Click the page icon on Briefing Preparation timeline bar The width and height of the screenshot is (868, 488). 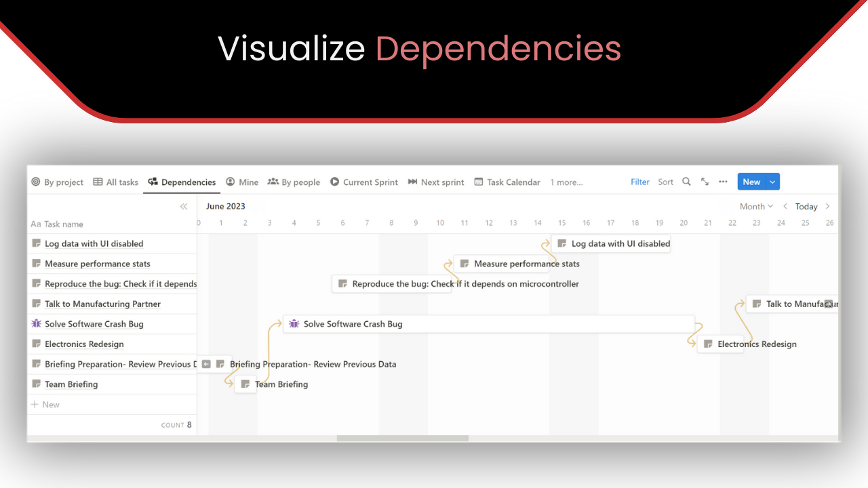(220, 364)
